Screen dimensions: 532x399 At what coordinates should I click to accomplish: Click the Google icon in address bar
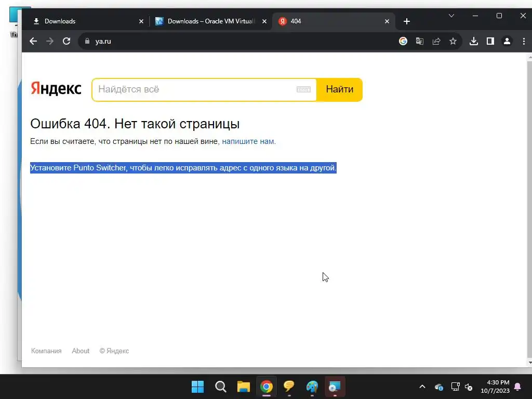pos(403,42)
